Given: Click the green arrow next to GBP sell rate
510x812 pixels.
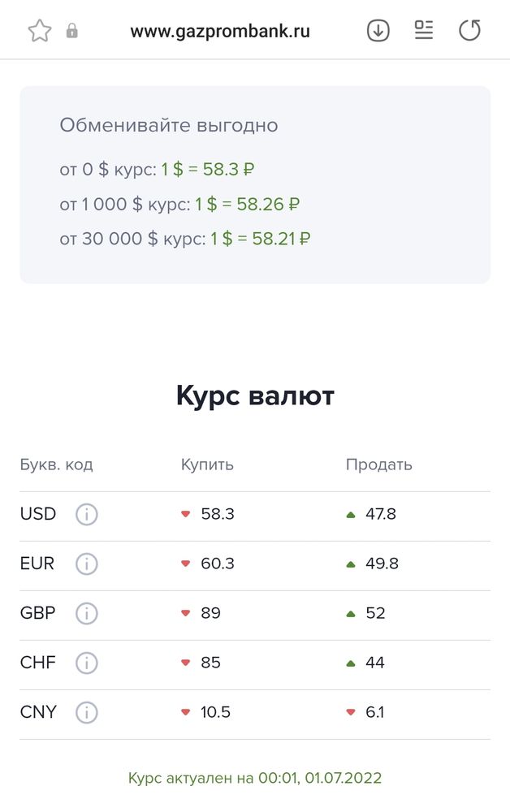Looking at the screenshot, I should tap(349, 614).
